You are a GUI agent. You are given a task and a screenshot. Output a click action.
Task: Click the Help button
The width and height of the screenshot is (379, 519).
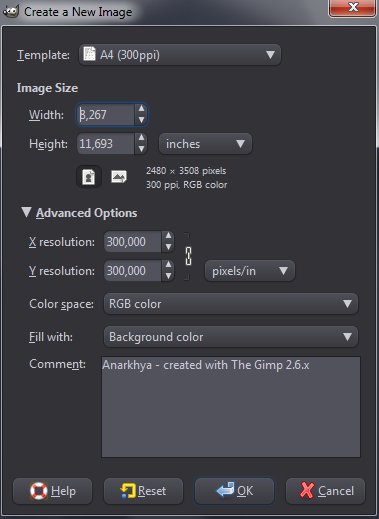pos(52,491)
